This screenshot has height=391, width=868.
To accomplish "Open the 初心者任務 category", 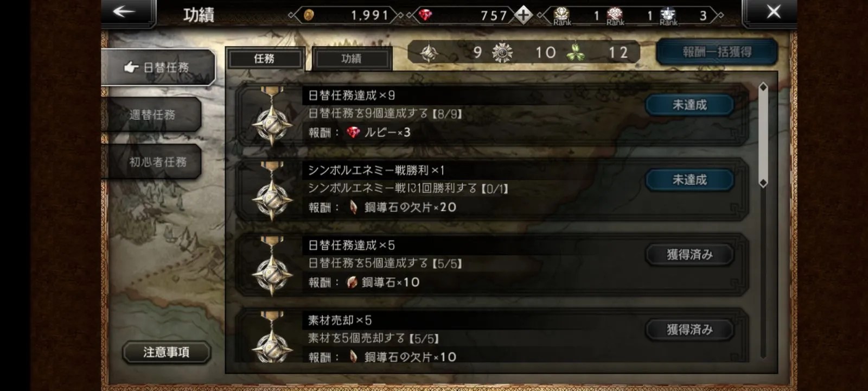I will click(x=157, y=162).
